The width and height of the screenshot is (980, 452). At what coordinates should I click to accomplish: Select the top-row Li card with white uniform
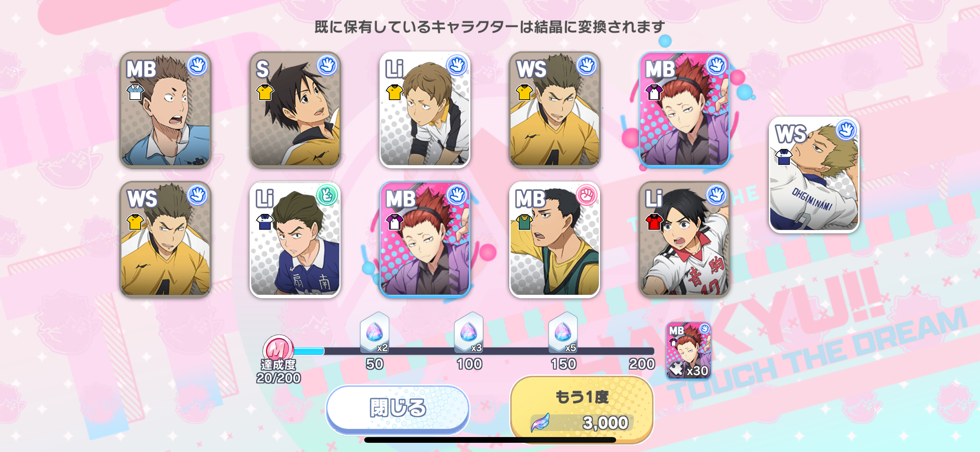point(425,110)
